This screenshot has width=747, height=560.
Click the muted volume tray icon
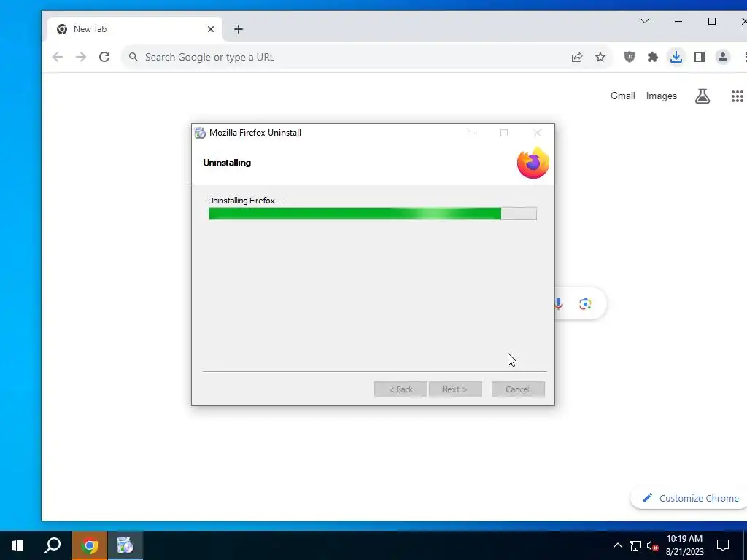(x=652, y=545)
